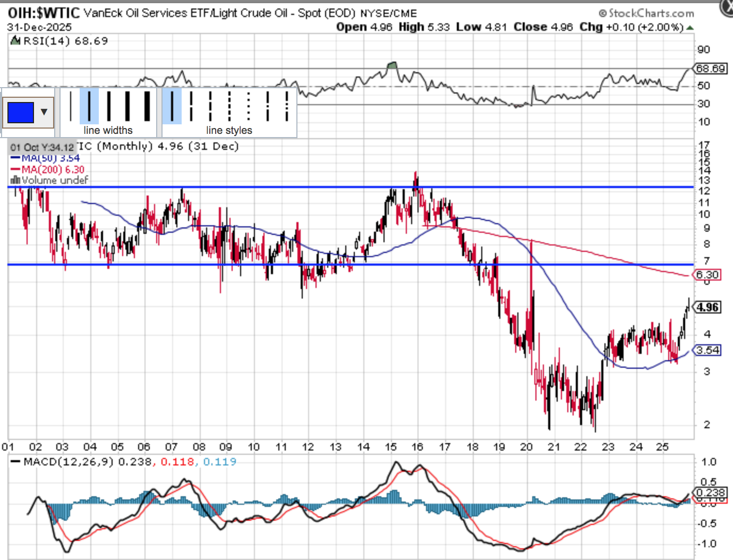Click the MA(50) 3.54 legend label
This screenshot has width=733, height=560.
coord(50,158)
